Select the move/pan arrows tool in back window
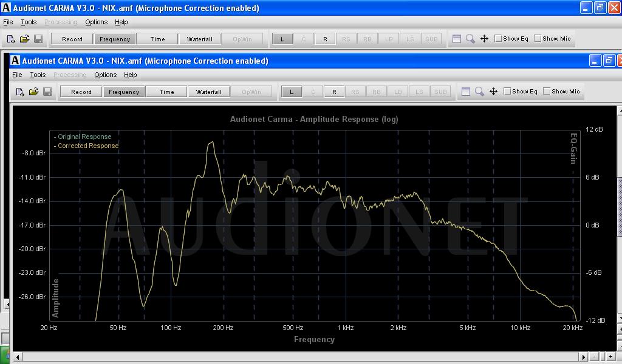 484,39
